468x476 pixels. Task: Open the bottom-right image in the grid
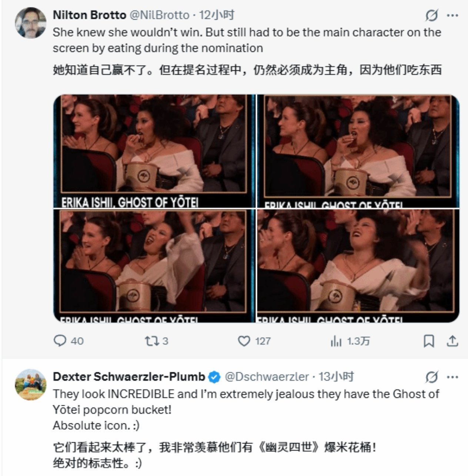pyautogui.click(x=358, y=266)
